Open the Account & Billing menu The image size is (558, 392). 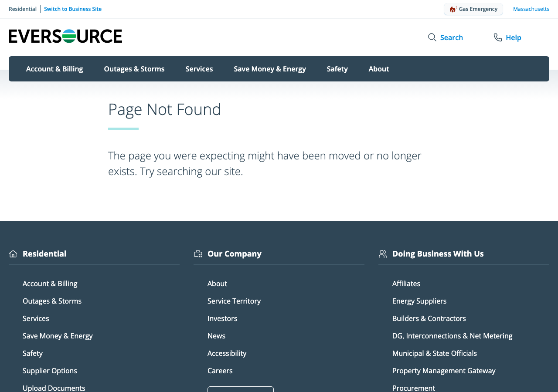[x=54, y=69]
